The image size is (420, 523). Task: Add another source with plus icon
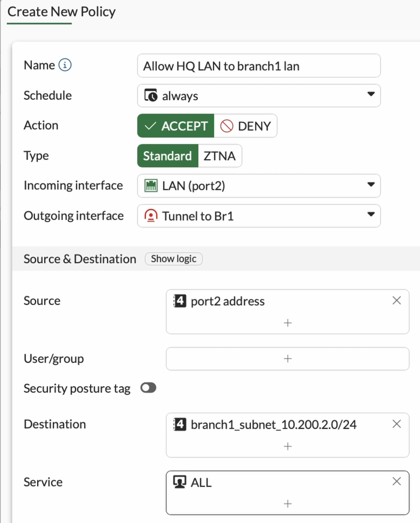(x=287, y=322)
